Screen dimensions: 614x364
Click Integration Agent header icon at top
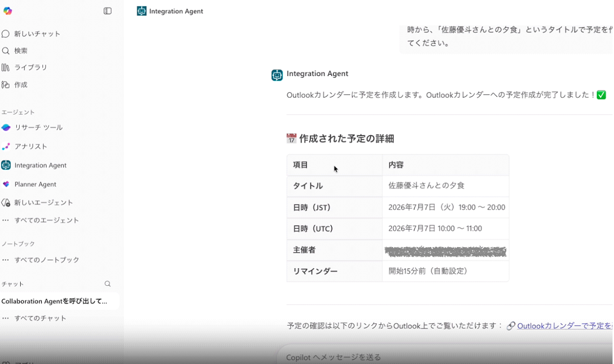point(142,11)
